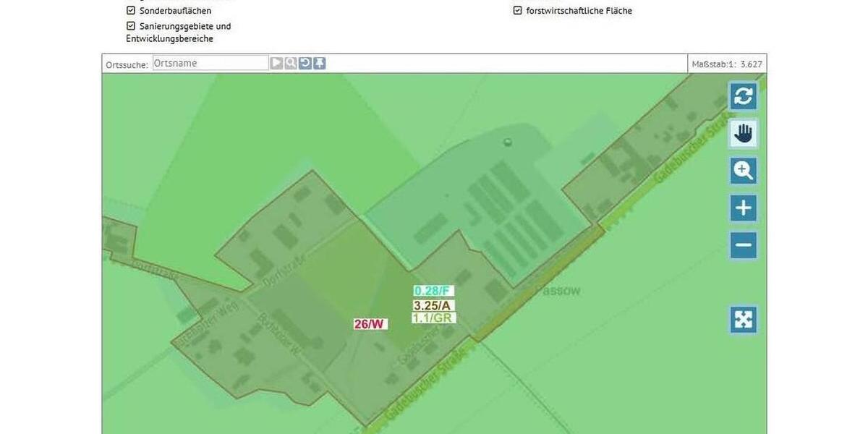The image size is (868, 434).
Task: Refresh the map with the reload icon
Action: tap(742, 95)
